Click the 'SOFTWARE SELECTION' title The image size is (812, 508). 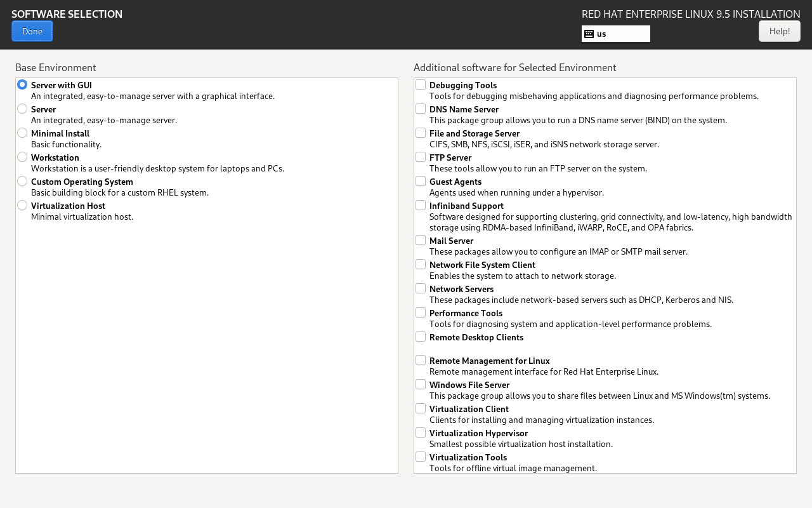point(67,14)
